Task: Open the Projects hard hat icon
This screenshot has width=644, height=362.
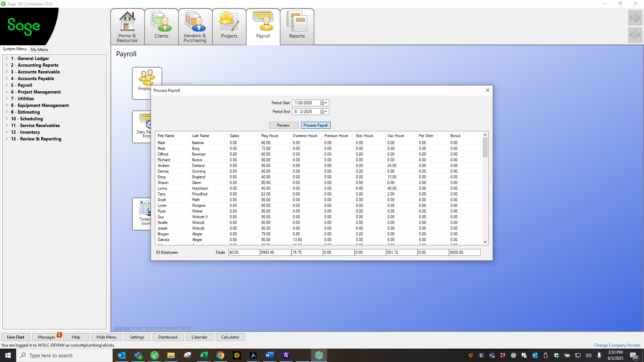Action: pyautogui.click(x=229, y=27)
